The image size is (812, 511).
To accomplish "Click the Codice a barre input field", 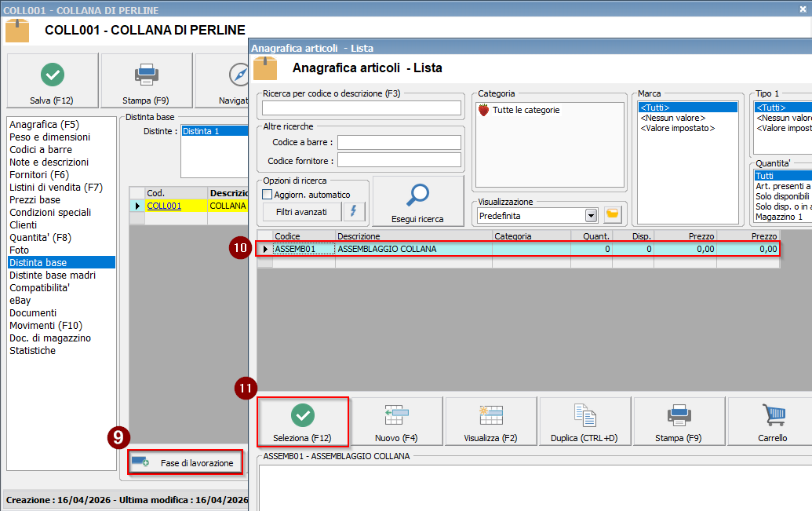I will pos(399,142).
